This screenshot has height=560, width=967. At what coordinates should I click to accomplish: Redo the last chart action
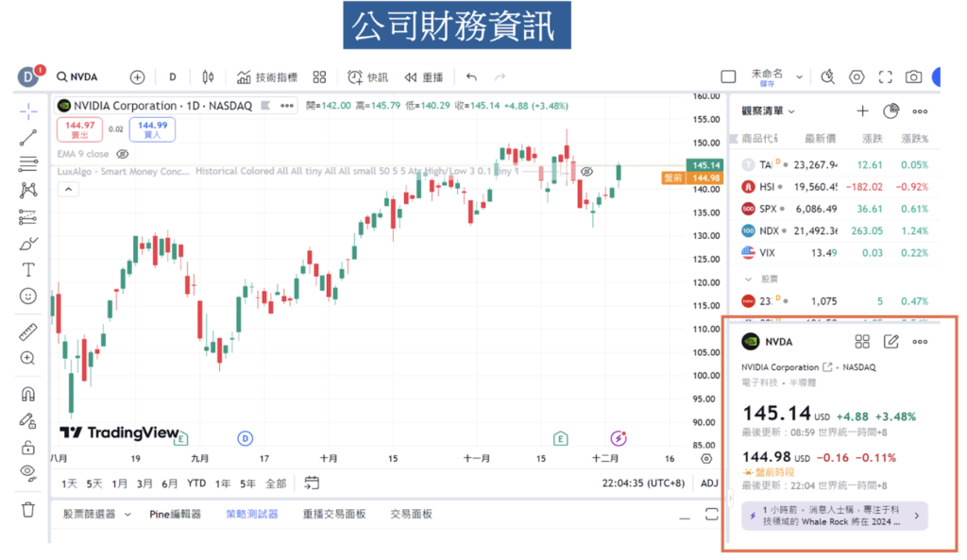[500, 77]
